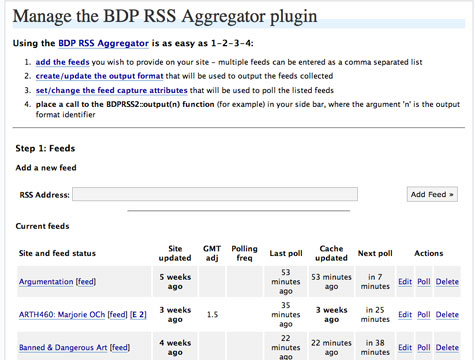Open the [feed] link for Banned & Dangerous Art

(x=120, y=348)
